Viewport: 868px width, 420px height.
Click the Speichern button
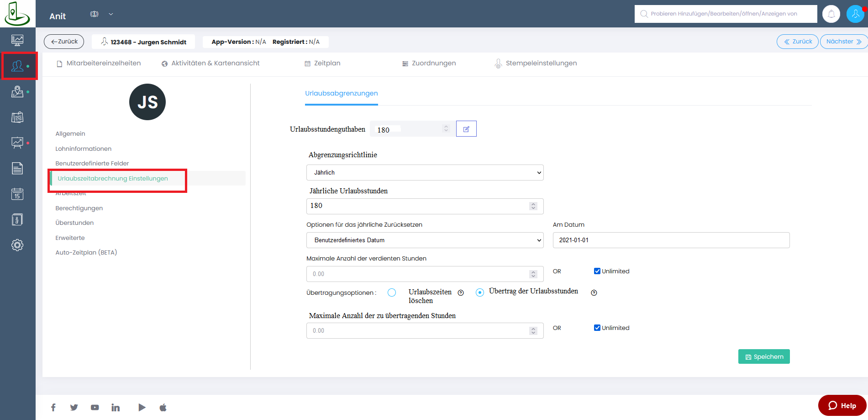[x=764, y=356]
